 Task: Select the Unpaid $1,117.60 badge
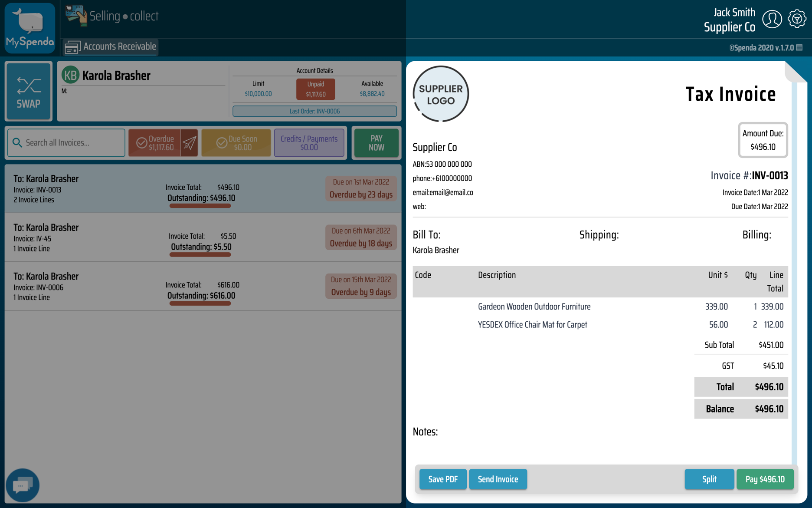tap(315, 89)
